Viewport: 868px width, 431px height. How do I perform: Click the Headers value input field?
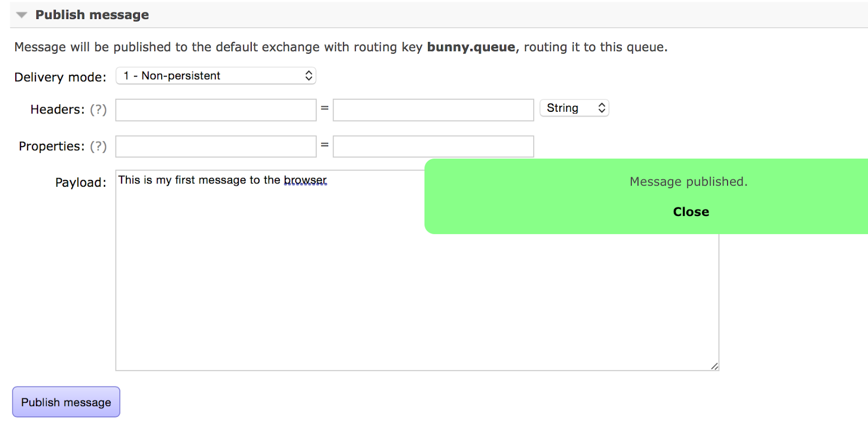[433, 110]
